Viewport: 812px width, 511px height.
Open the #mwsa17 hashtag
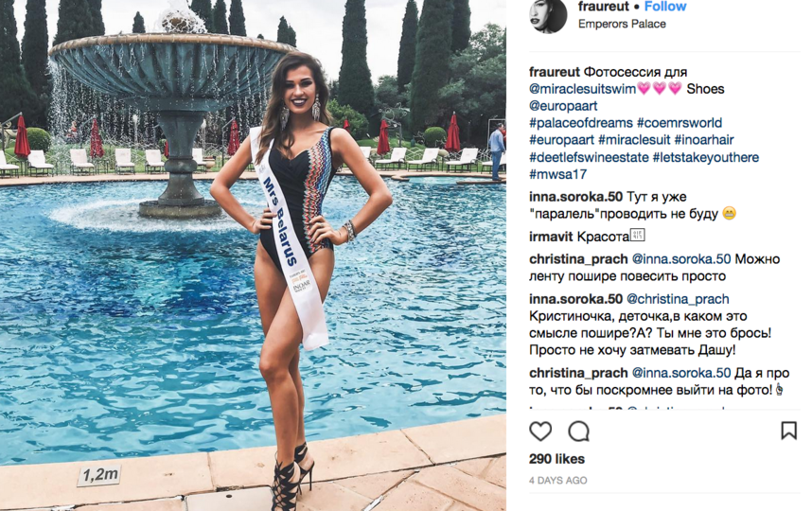coord(557,174)
